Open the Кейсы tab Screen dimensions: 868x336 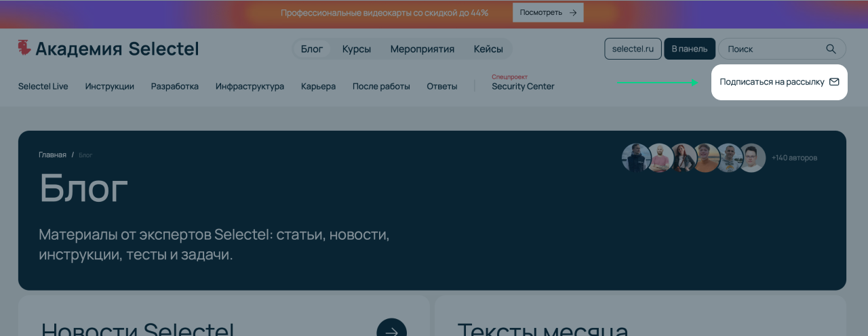[x=488, y=49]
